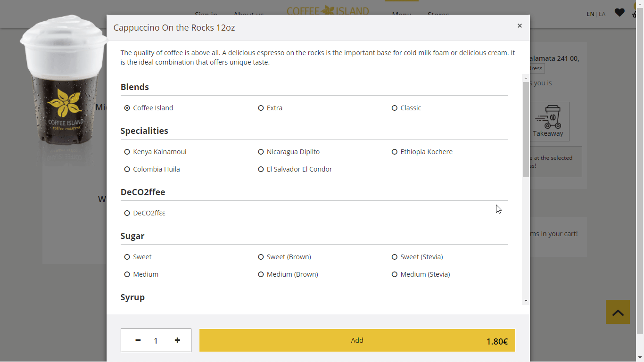Screen dimensions: 644x362
Task: Decrease quantity with minus button
Action: (138, 340)
